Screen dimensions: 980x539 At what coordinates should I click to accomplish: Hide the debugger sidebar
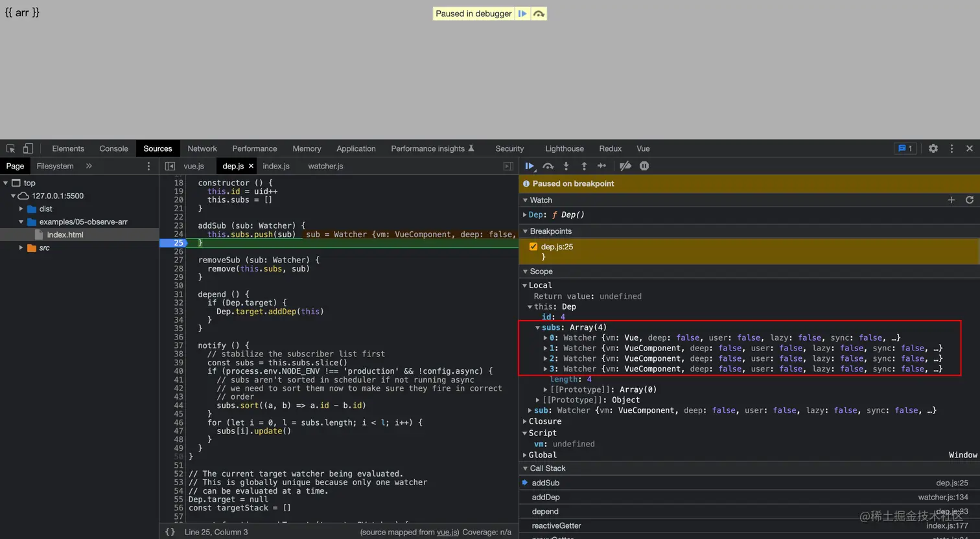pos(508,166)
